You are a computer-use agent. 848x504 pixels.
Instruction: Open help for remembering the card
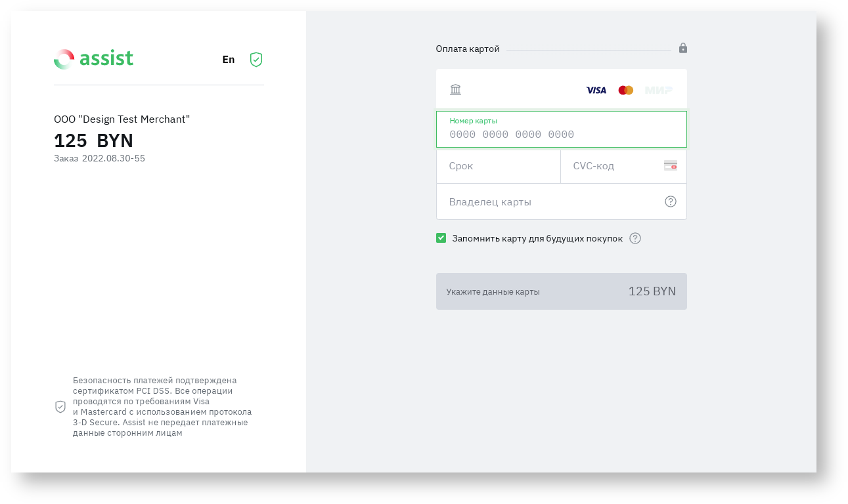click(x=635, y=238)
